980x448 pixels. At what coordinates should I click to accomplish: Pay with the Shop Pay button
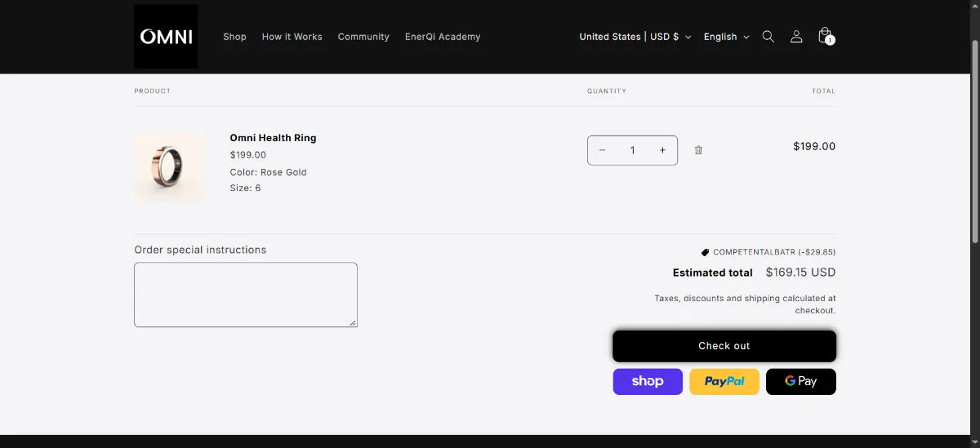coord(648,381)
